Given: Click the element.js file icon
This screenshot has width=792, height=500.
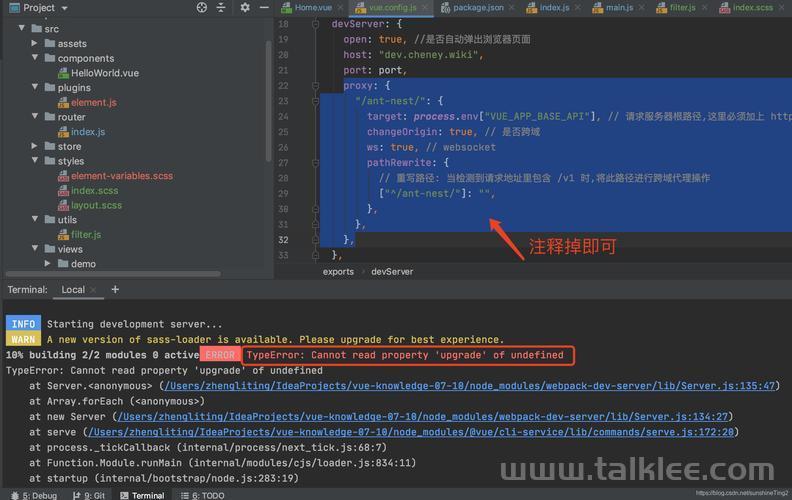Looking at the screenshot, I should click(x=63, y=103).
